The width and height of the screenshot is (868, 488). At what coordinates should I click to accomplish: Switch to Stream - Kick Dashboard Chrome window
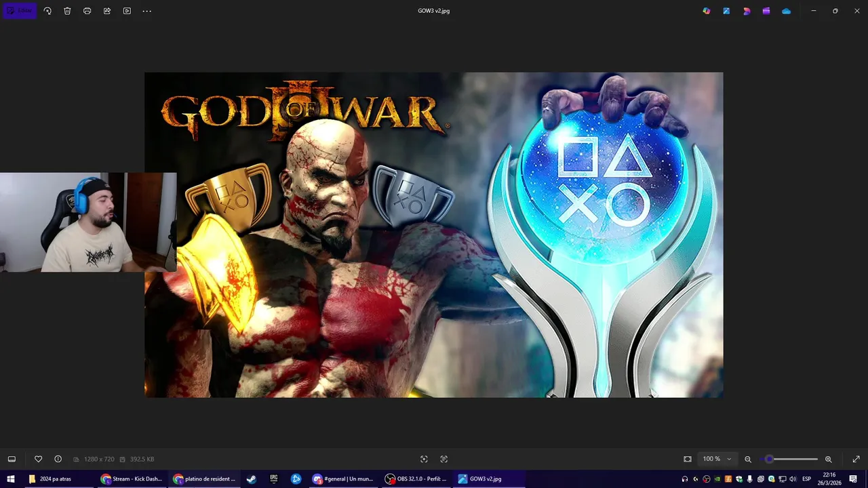pos(132,479)
